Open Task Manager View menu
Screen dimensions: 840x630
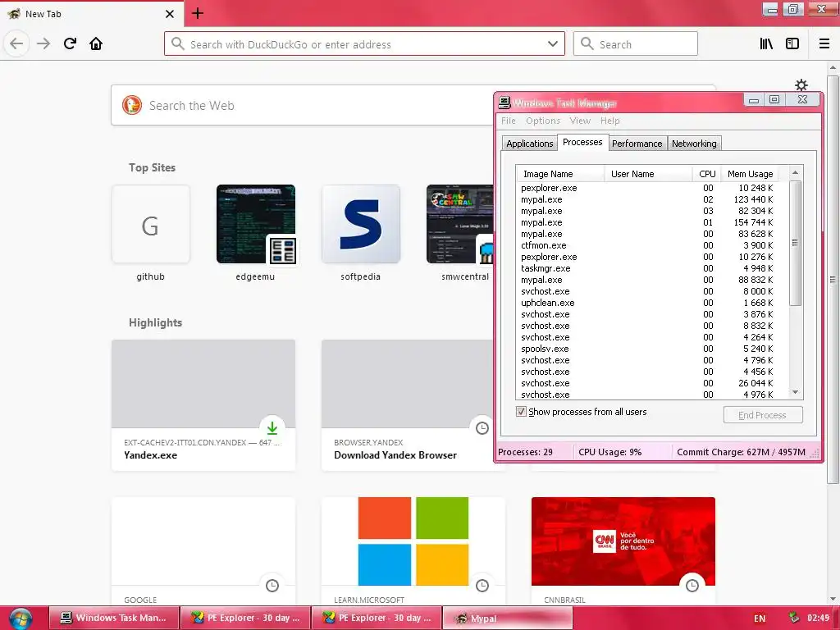(580, 121)
